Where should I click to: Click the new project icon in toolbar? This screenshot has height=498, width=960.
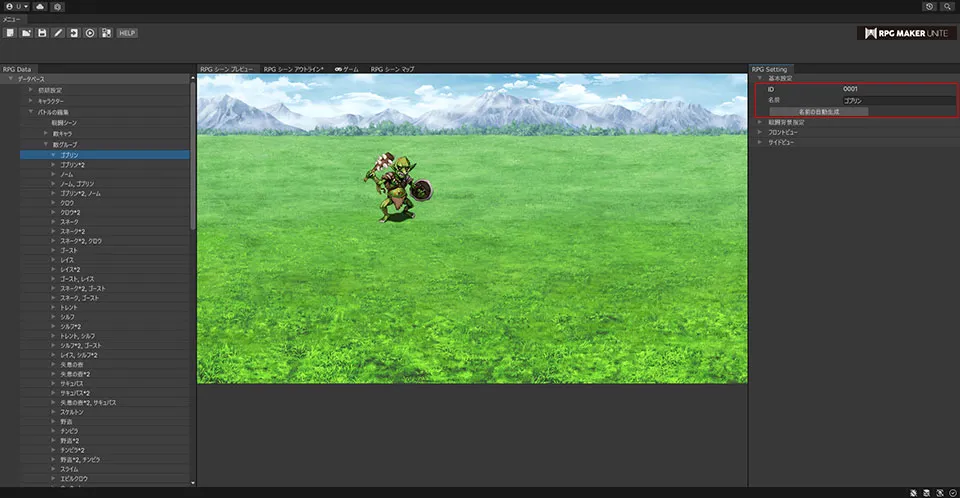click(x=9, y=33)
